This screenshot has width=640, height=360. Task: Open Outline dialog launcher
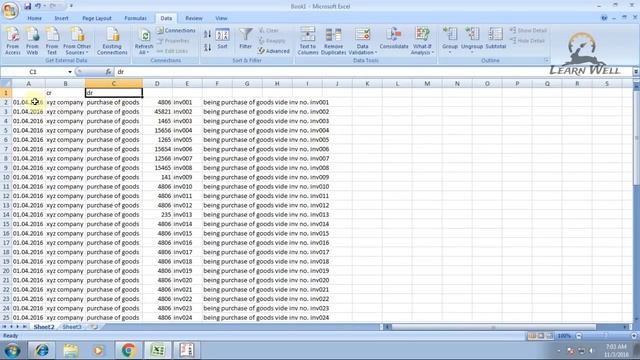(x=546, y=60)
